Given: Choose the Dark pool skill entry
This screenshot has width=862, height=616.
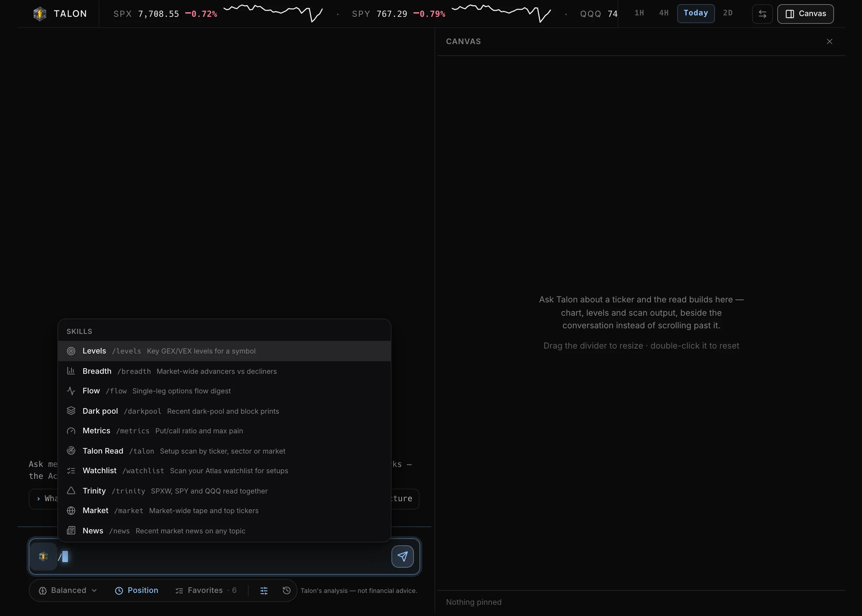Looking at the screenshot, I should (224, 411).
